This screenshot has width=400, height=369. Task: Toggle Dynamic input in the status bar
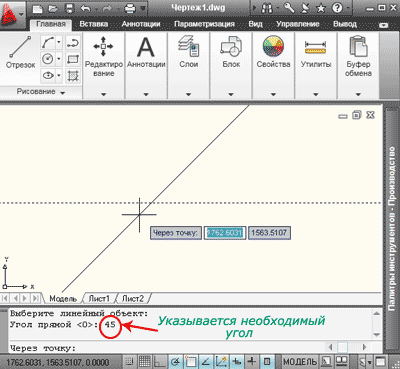[x=237, y=361]
